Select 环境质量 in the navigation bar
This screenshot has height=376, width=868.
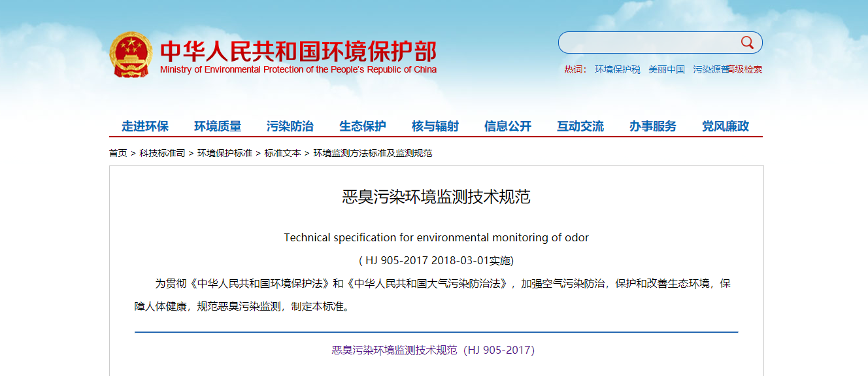[218, 126]
